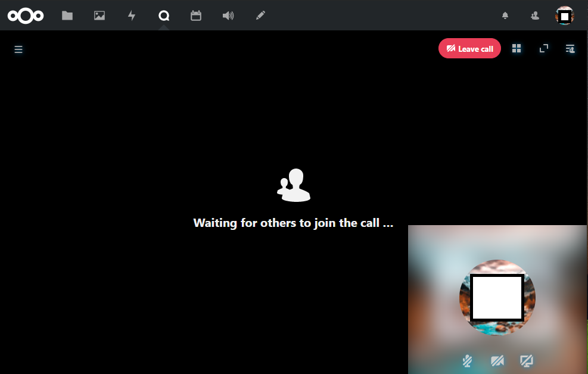Open the Files app
This screenshot has width=588, height=374.
click(67, 15)
